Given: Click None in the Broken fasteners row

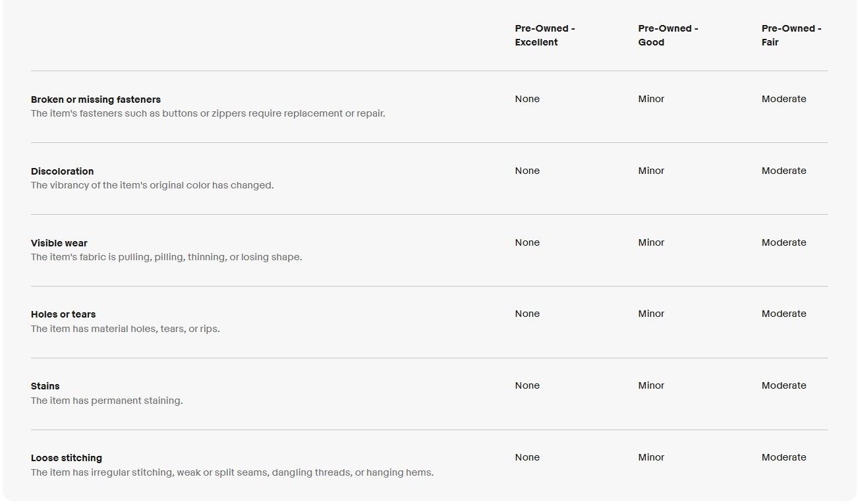Looking at the screenshot, I should tap(527, 99).
